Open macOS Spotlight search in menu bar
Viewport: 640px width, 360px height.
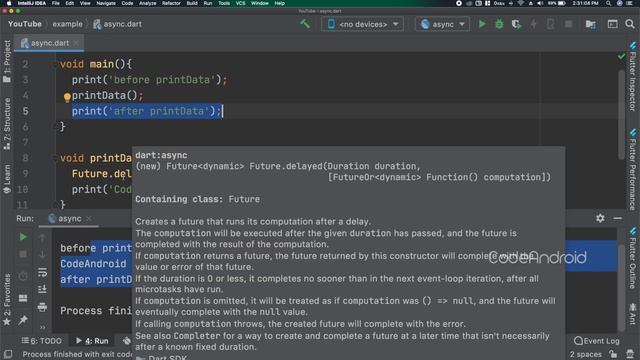tap(608, 3)
